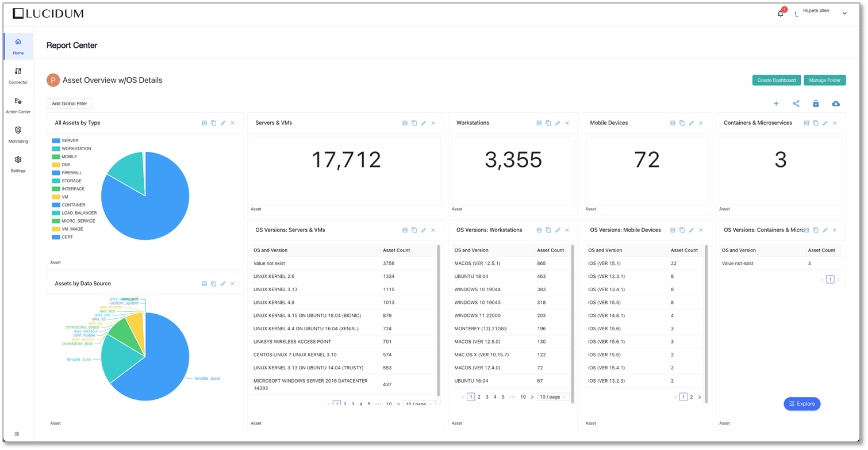The height and width of the screenshot is (450, 868).
Task: Copy the Containers & Microservices card
Action: coord(816,123)
